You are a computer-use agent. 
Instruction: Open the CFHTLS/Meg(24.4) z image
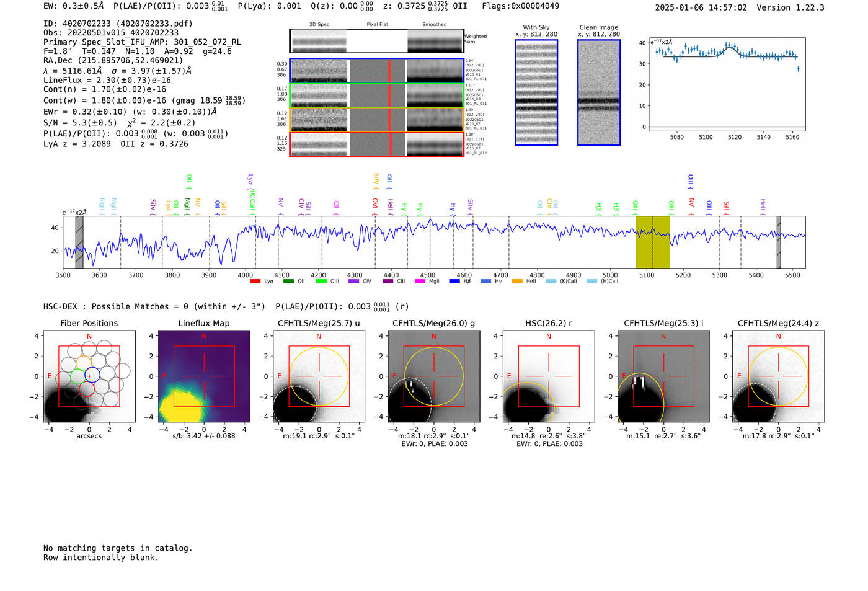click(x=778, y=376)
